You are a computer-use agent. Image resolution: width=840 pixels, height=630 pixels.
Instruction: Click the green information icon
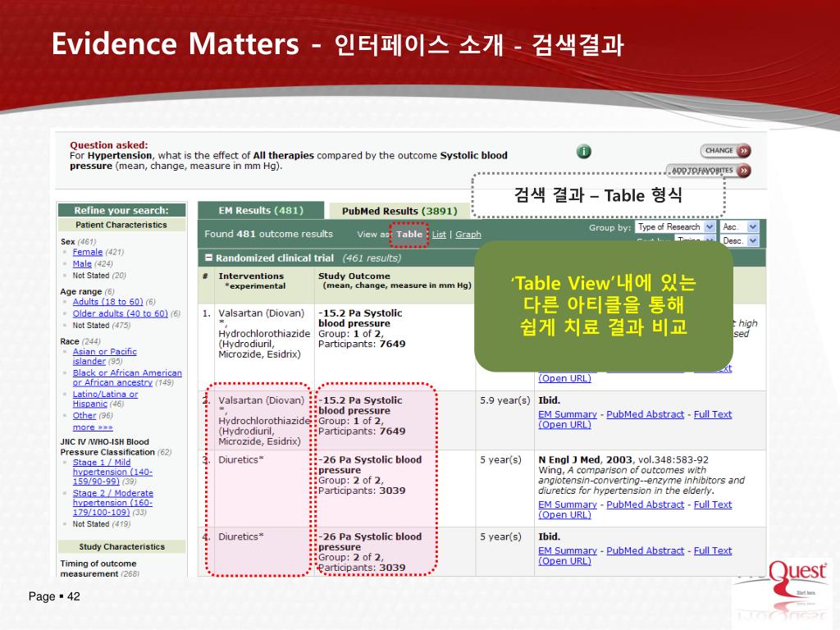583,152
